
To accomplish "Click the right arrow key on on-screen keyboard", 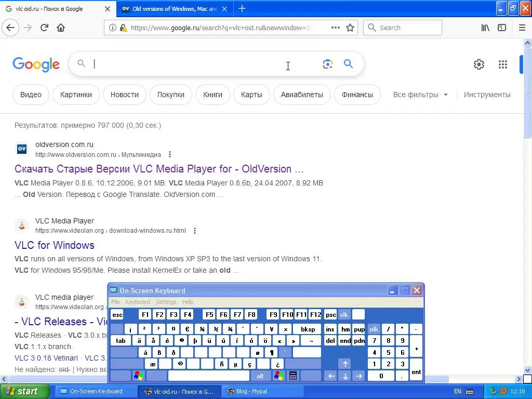I will click(359, 376).
